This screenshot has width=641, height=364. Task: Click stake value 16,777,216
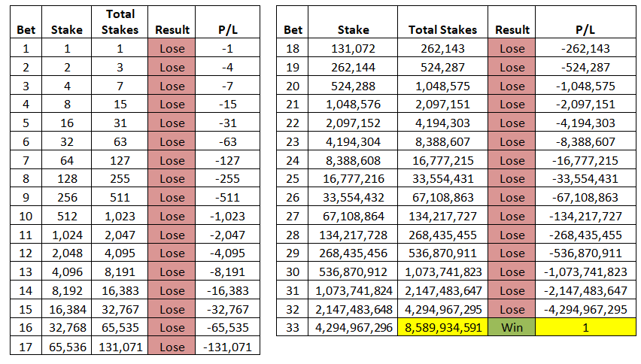click(354, 179)
